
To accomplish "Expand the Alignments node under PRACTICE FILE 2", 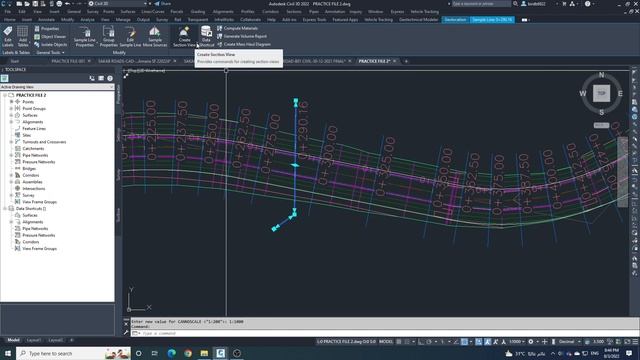I will [x=11, y=122].
